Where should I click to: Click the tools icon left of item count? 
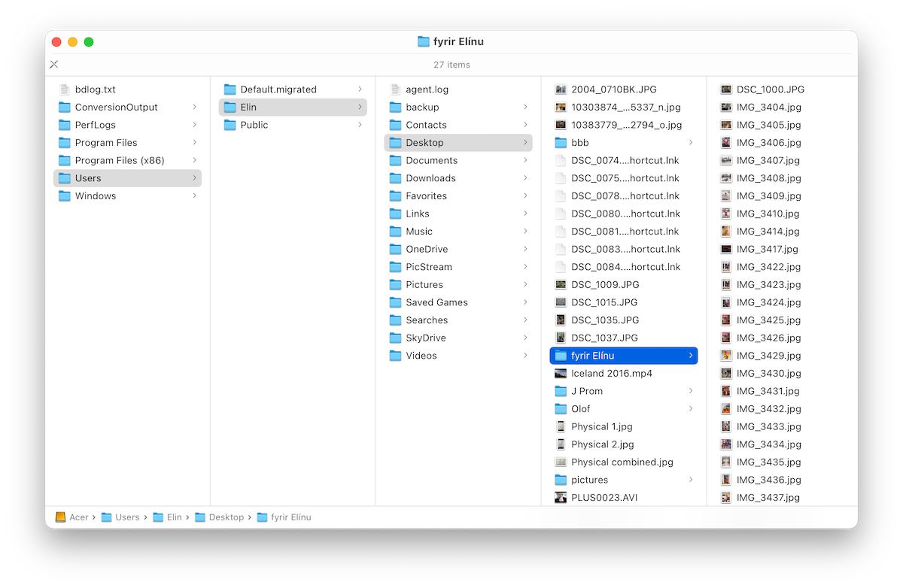[54, 65]
